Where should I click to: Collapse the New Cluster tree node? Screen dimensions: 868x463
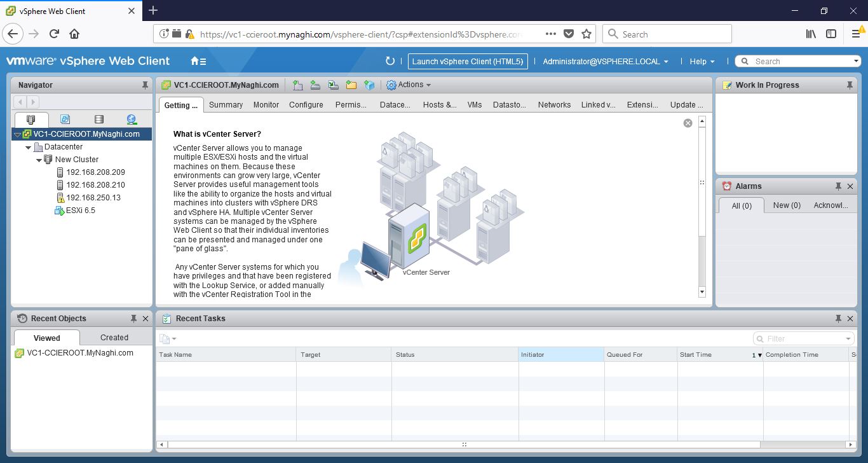click(x=39, y=160)
